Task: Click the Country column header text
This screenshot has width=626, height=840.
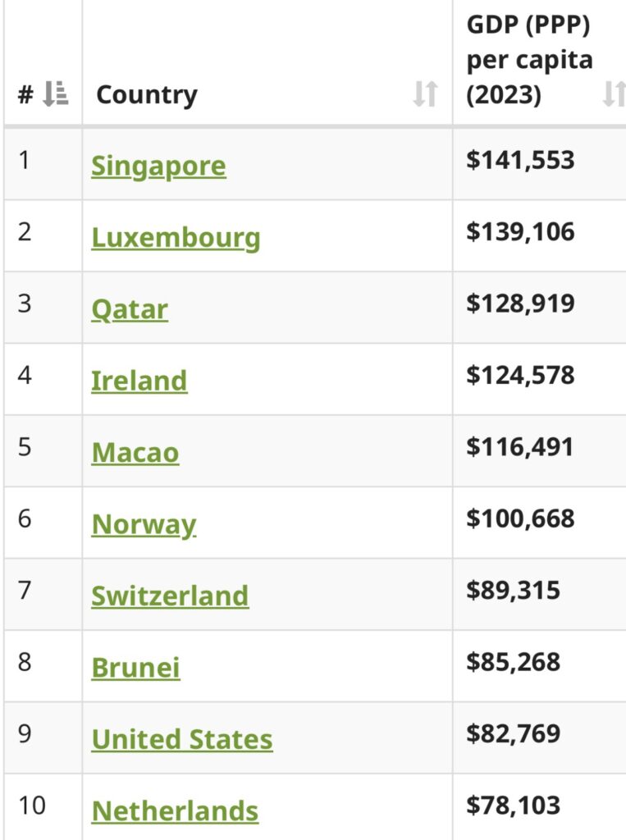Action: click(x=147, y=95)
